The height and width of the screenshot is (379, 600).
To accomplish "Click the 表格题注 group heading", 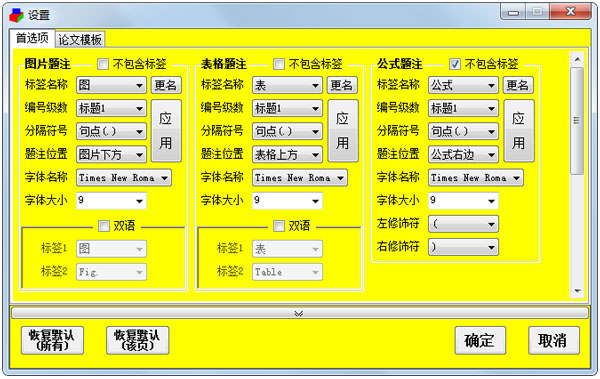I will 223,64.
